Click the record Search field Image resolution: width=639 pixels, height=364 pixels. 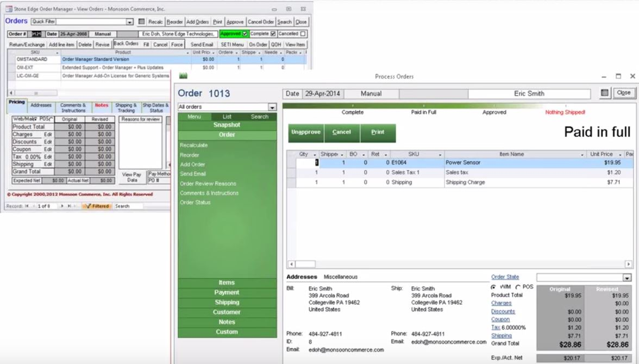click(128, 206)
